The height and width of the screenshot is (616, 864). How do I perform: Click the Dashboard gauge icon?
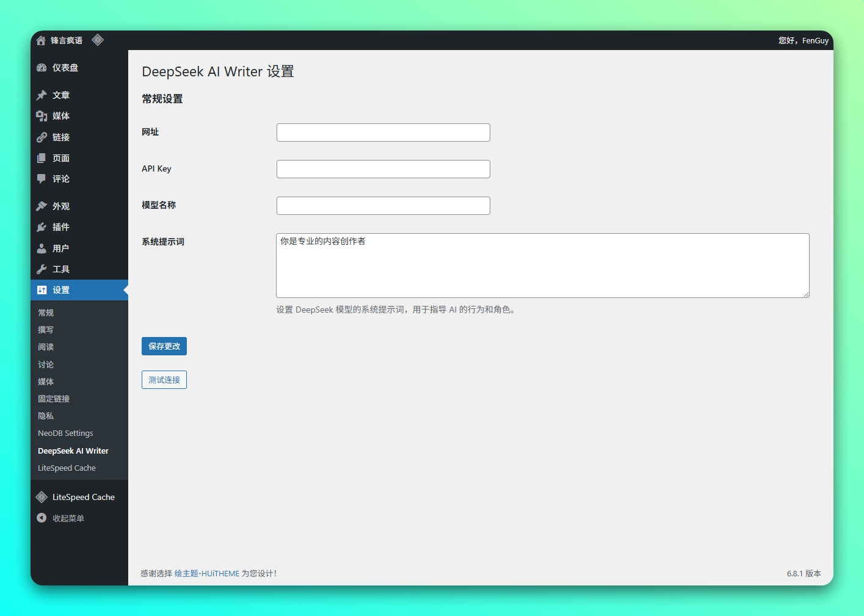[42, 68]
